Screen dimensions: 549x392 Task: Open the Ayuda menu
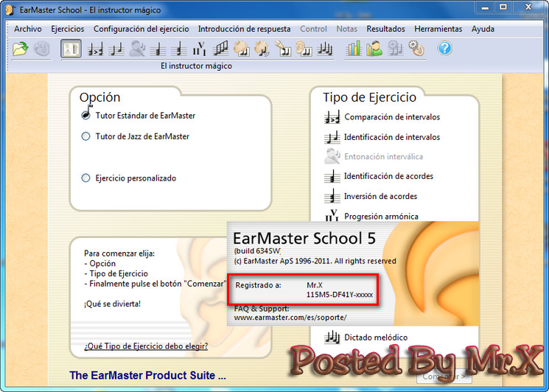pos(483,29)
